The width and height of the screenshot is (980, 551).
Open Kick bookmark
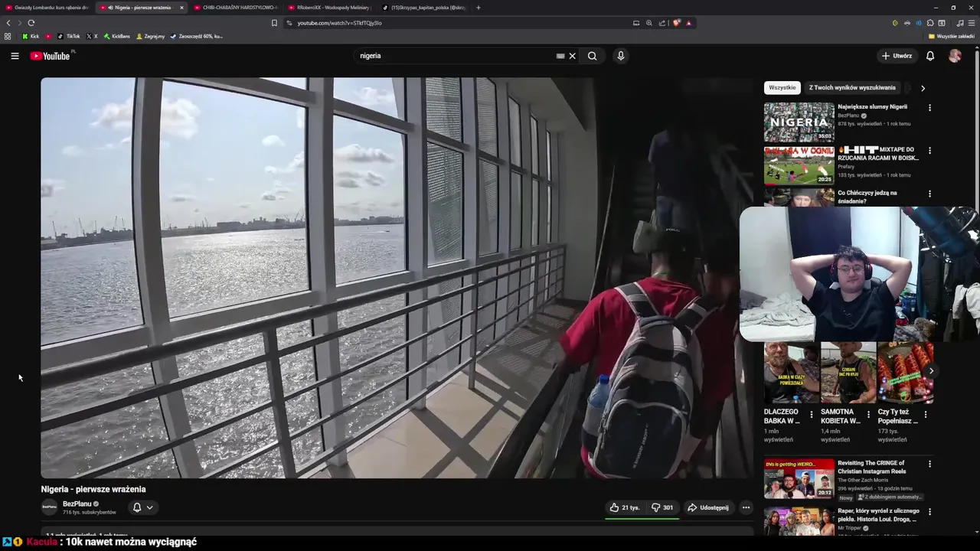(31, 36)
